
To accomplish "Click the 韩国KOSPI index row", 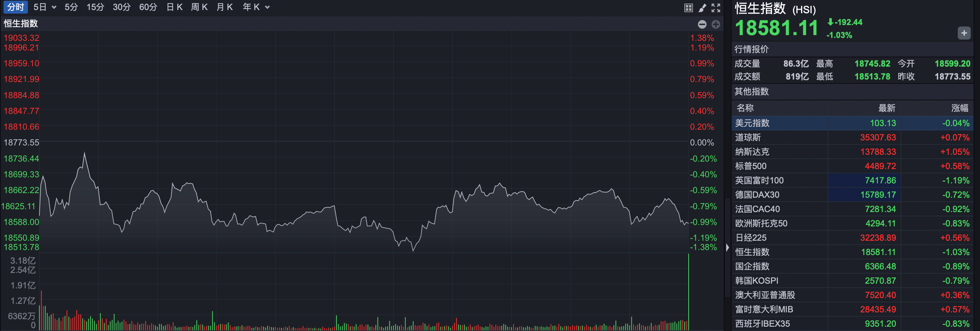I will click(x=852, y=281).
